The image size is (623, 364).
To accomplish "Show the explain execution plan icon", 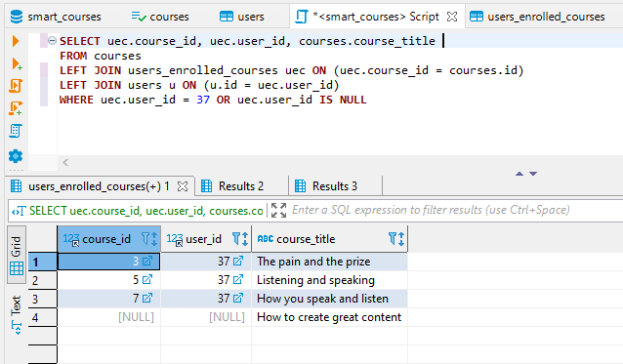I will (x=16, y=131).
